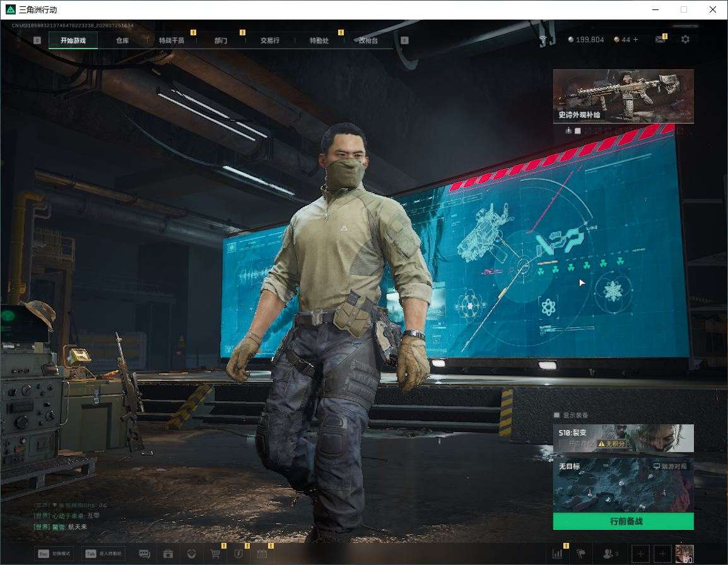This screenshot has height=565, width=728.
Task: Toggle the 显示装备 checkbox
Action: (556, 415)
